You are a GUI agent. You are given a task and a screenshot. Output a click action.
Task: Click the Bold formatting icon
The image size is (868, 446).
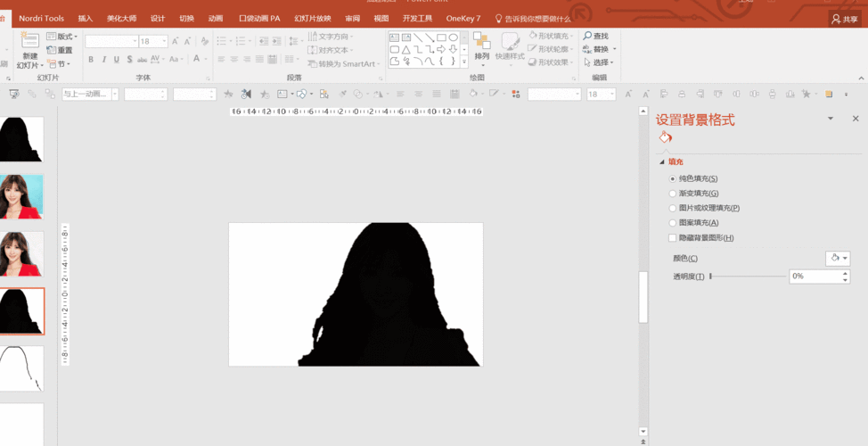click(91, 60)
